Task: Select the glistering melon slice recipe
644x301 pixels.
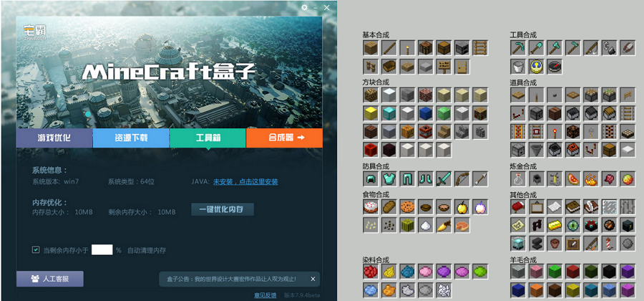Action: (x=572, y=179)
